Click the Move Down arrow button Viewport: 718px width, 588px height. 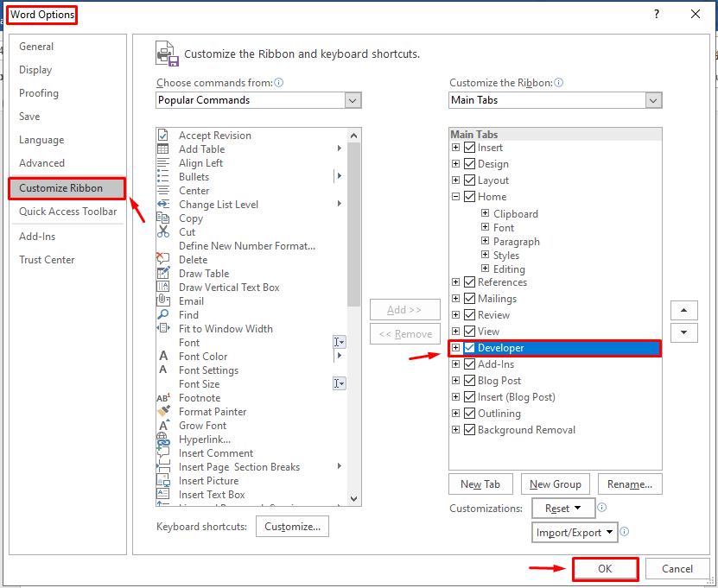pyautogui.click(x=683, y=332)
